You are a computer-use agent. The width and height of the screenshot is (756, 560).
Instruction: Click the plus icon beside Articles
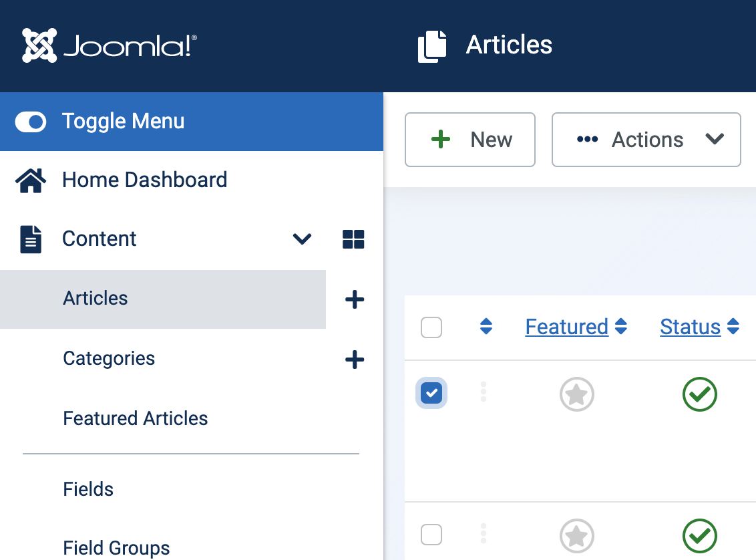coord(354,299)
